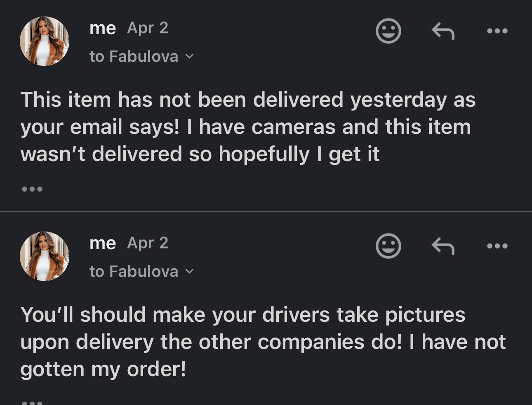Tap "to Fabulova" text in first email

pyautogui.click(x=134, y=56)
